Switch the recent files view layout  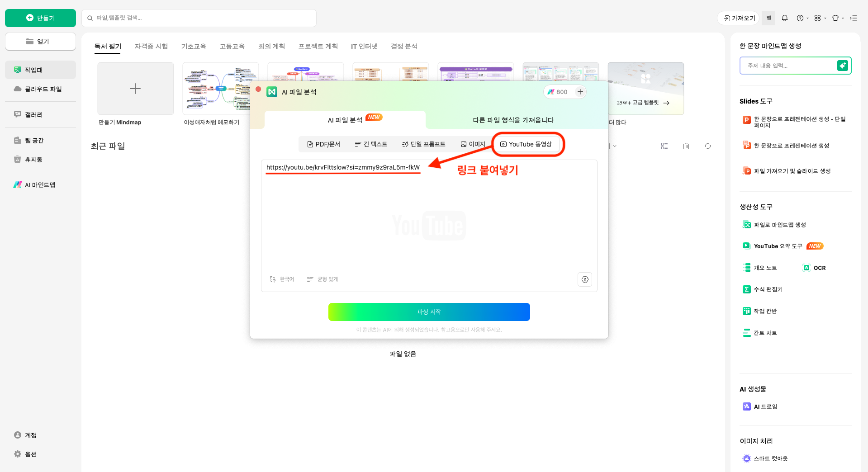pyautogui.click(x=664, y=146)
